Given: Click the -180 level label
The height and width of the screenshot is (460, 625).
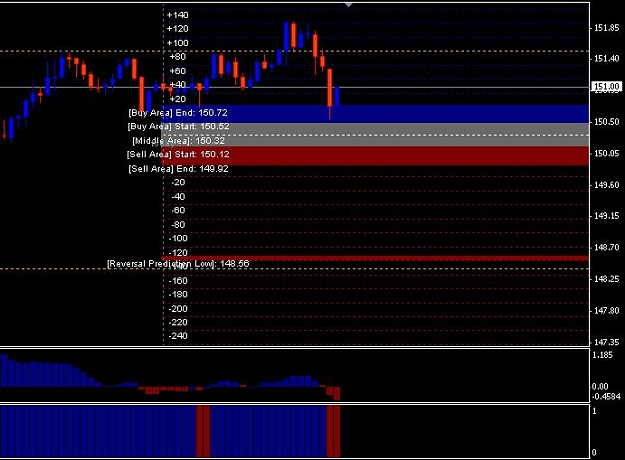Looking at the screenshot, I should click(178, 295).
